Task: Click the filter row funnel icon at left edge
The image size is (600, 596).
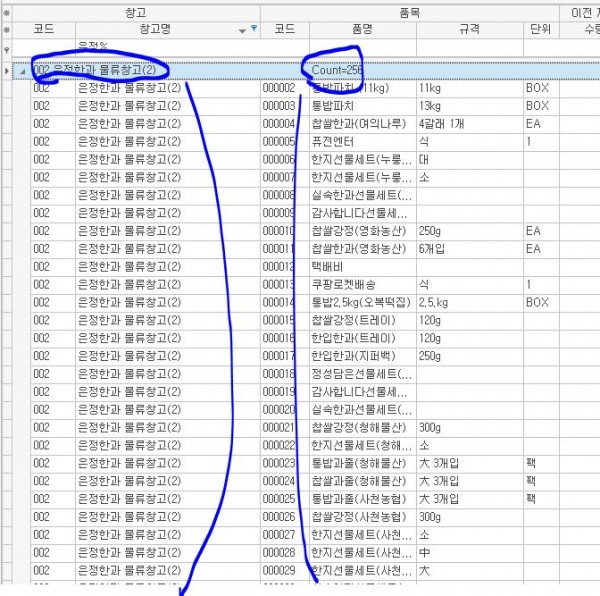Action: [x=8, y=48]
